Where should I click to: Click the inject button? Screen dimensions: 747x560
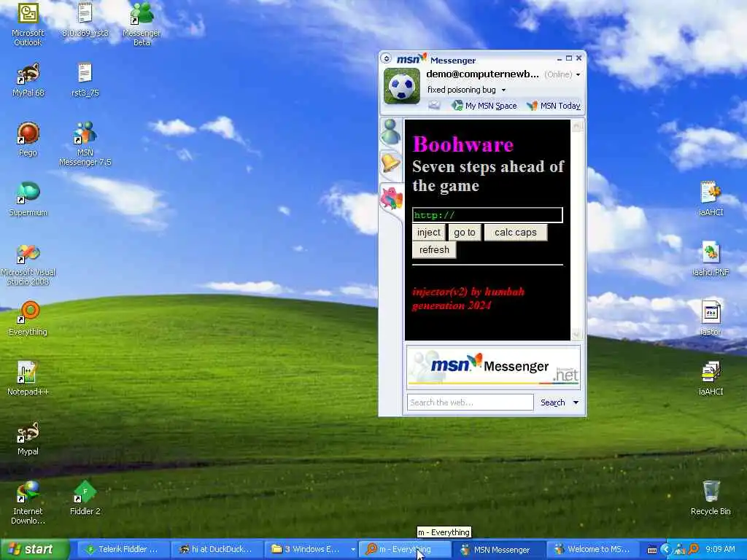429,233
